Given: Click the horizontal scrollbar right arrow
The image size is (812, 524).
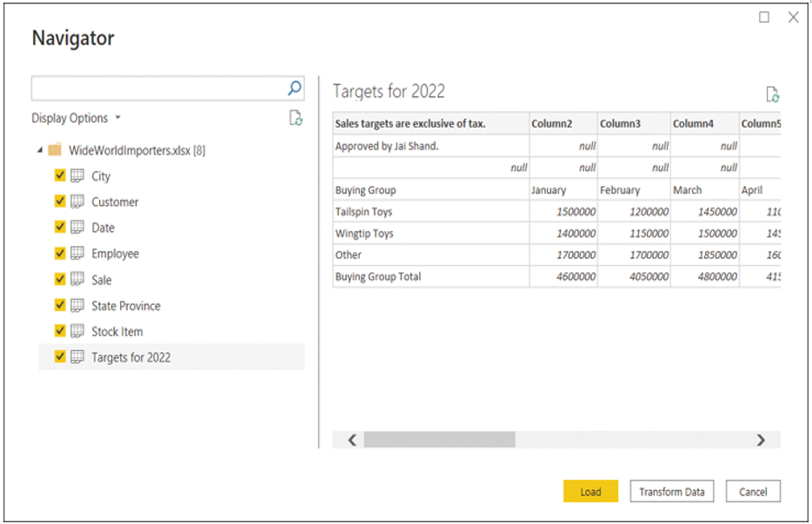Looking at the screenshot, I should tap(761, 440).
